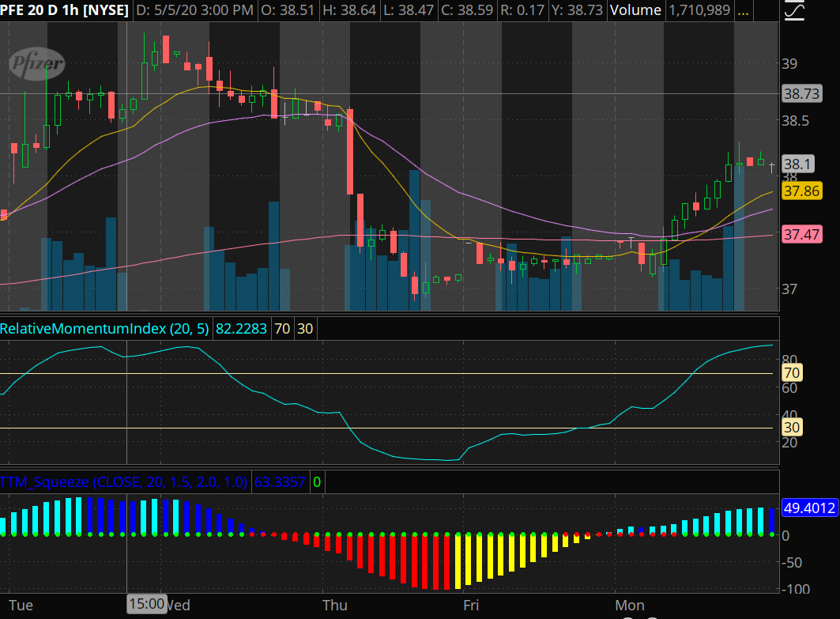Click the 15:00 time marker on axis
This screenshot has width=840, height=619.
coord(146,605)
